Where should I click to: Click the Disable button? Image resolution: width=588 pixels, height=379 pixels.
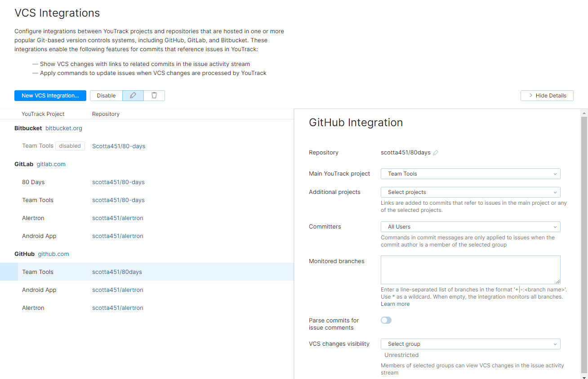pos(106,96)
